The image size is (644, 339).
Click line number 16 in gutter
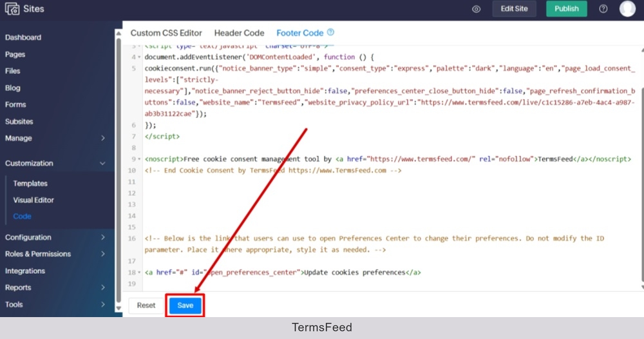132,238
